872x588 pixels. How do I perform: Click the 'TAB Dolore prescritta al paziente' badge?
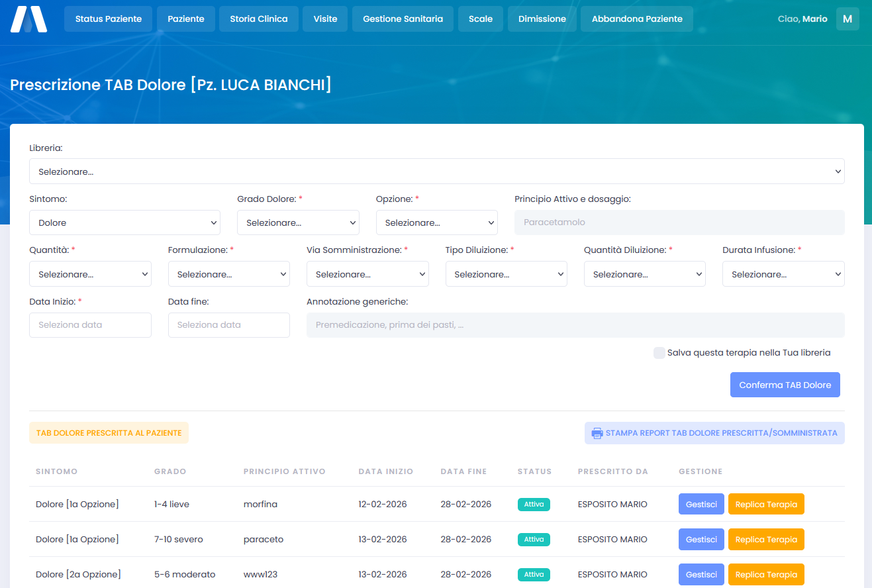coord(109,433)
